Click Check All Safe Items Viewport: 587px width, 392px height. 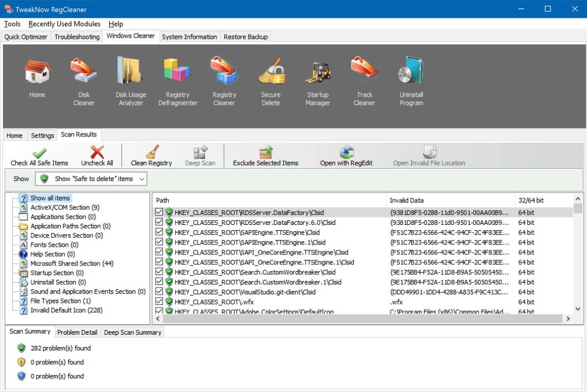[39, 156]
